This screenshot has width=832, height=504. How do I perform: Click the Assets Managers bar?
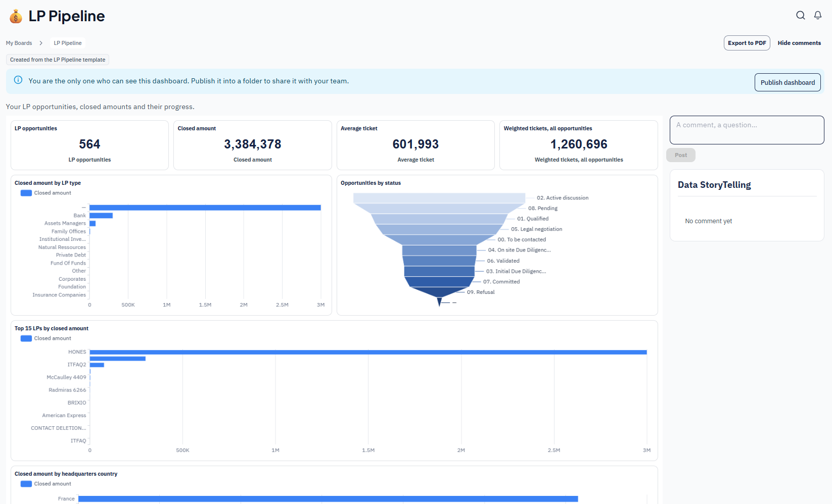coord(93,223)
